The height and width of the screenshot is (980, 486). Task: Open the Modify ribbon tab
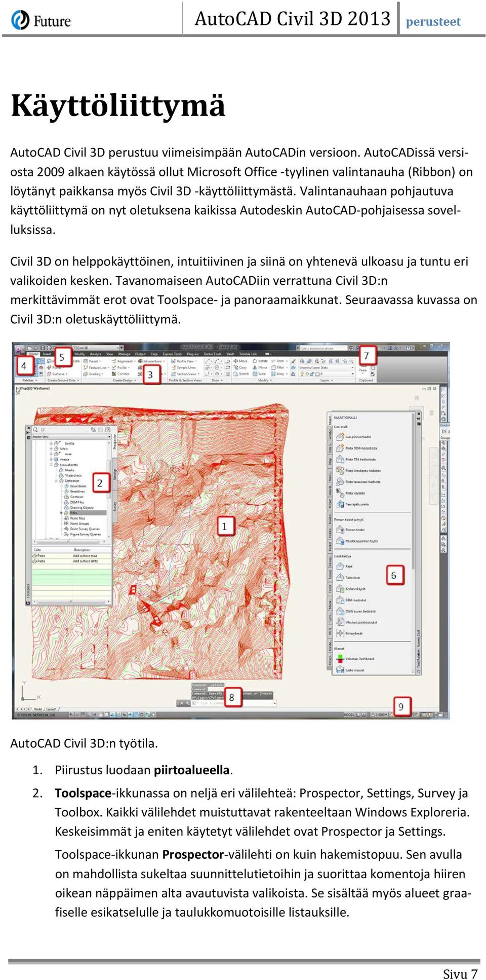[80, 354]
